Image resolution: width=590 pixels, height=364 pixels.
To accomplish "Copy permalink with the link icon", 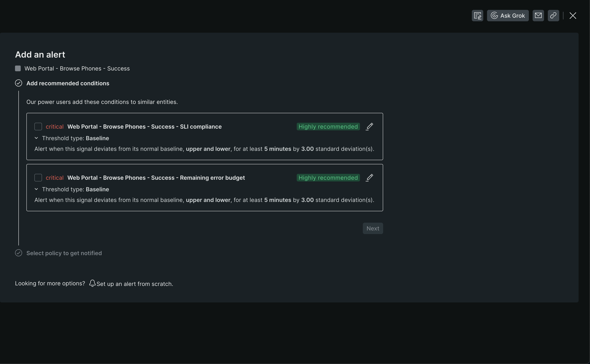I will tap(553, 16).
